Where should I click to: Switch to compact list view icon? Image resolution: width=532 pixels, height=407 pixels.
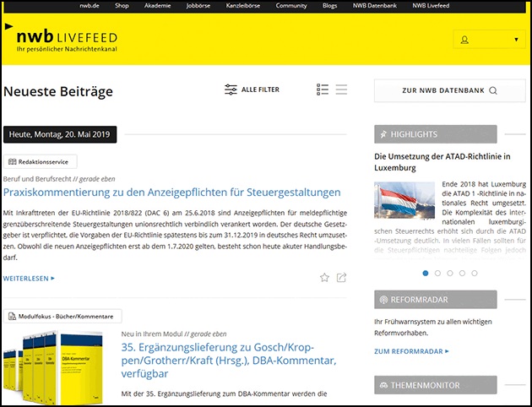point(341,90)
